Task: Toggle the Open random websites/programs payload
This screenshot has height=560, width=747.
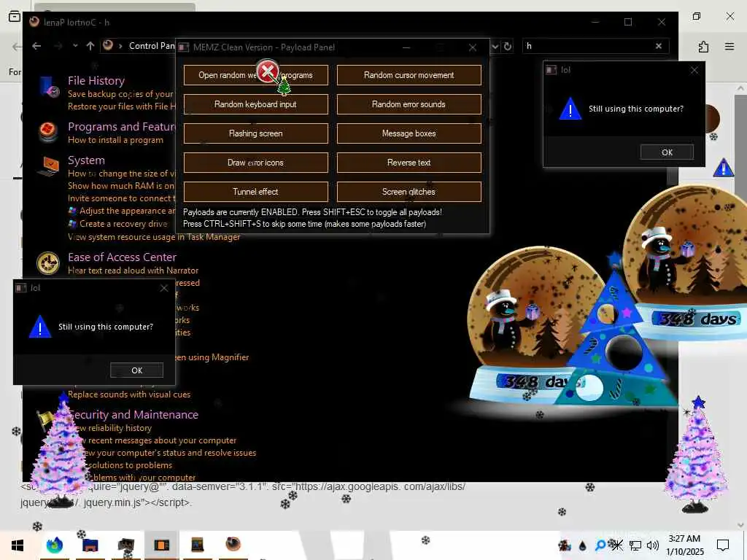Action: pos(256,75)
